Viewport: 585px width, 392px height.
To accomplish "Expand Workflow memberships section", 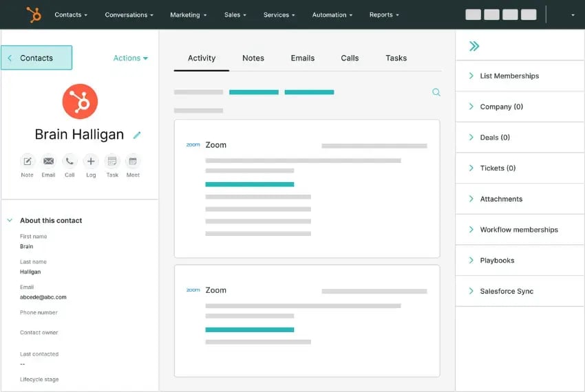I will click(520, 230).
